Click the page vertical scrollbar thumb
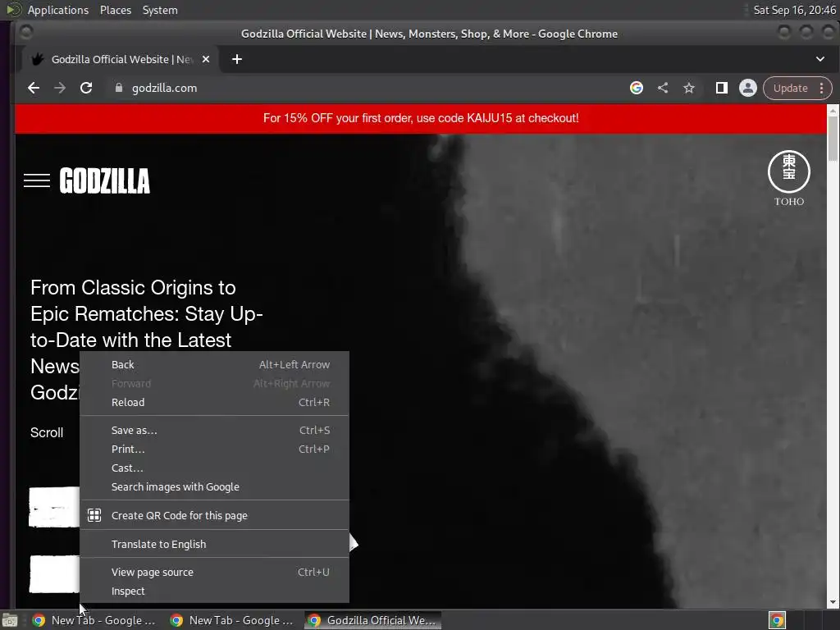The height and width of the screenshot is (630, 840). coord(833,138)
